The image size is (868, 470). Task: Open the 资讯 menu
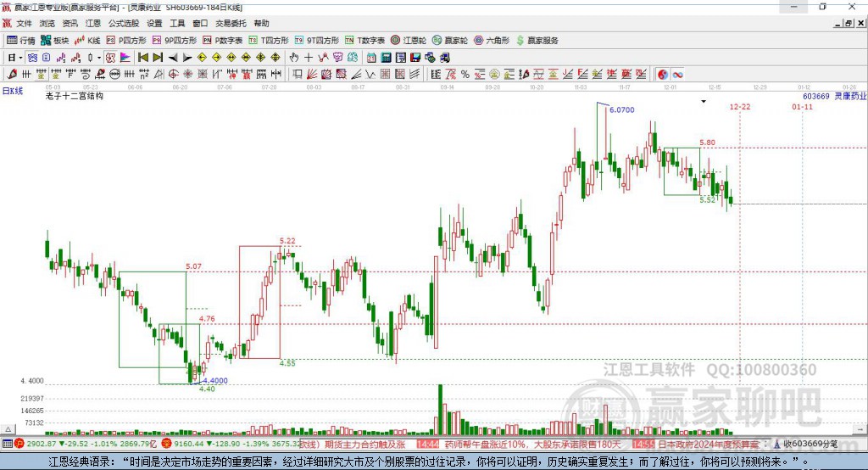70,23
